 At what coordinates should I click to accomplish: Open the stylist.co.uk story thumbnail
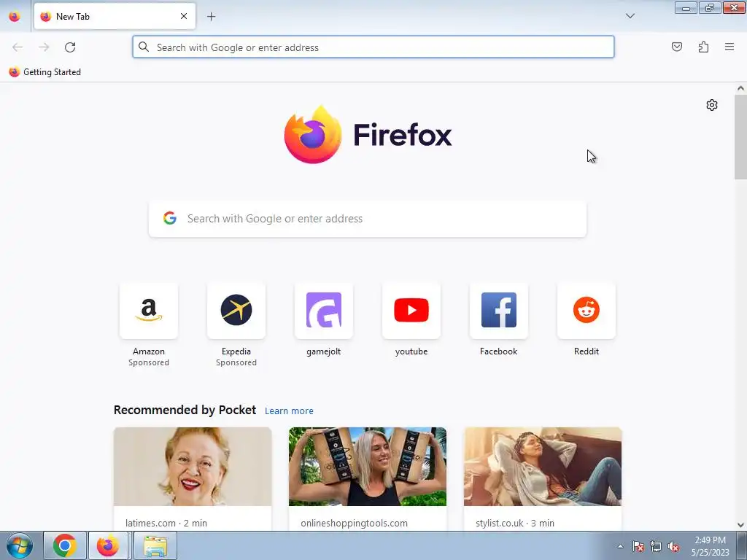[543, 467]
